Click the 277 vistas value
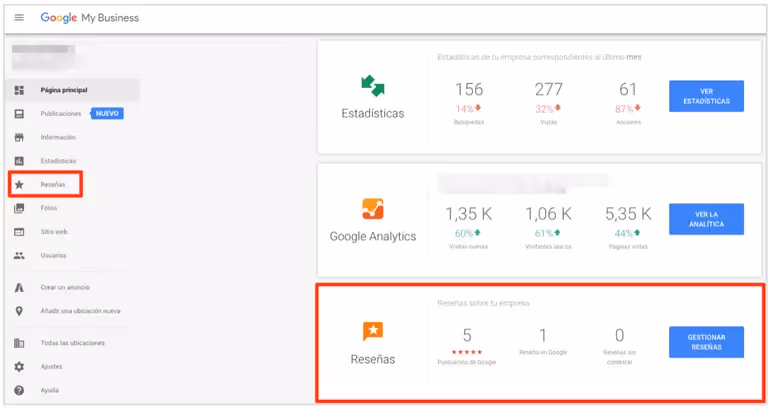Image resolution: width=770 pixels, height=408 pixels. click(x=549, y=89)
